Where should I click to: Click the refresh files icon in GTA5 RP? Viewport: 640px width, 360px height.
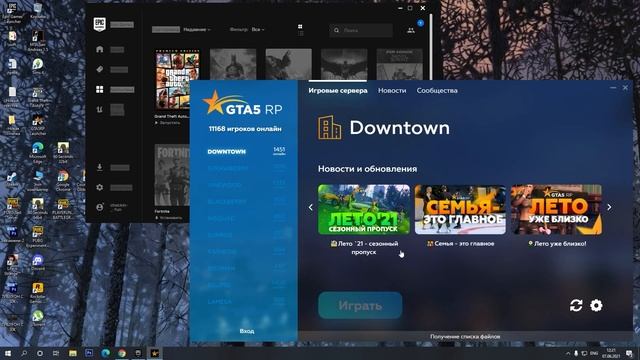pos(576,305)
